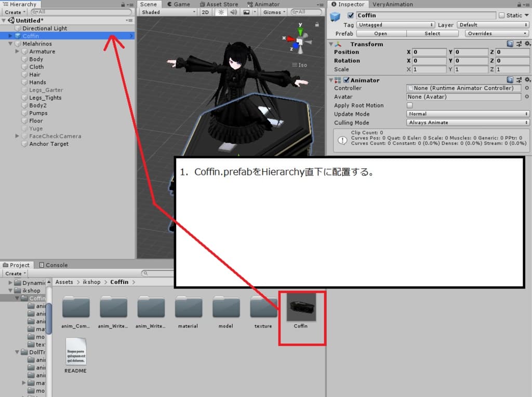Open Update Mode Normal dropdown
Image resolution: width=532 pixels, height=397 pixels.
pos(468,114)
